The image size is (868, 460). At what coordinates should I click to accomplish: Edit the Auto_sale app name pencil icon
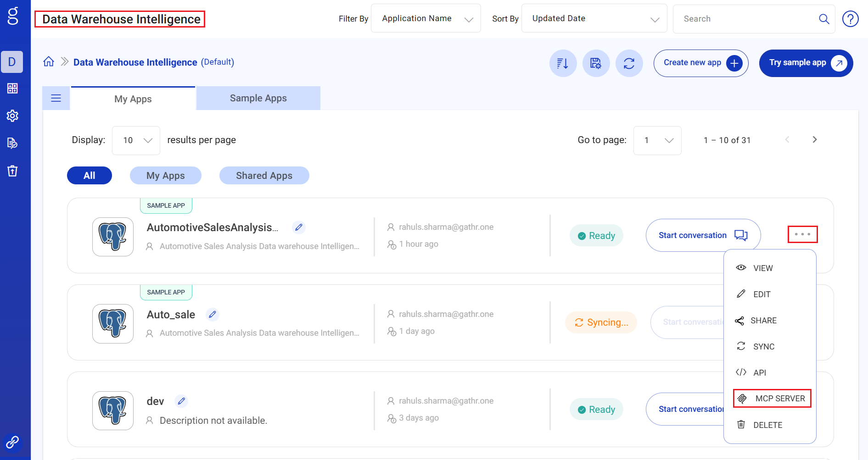click(212, 315)
